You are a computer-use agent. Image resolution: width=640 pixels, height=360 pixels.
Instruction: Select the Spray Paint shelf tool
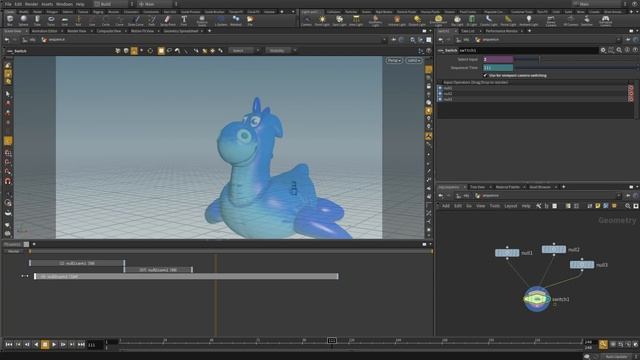click(x=168, y=20)
